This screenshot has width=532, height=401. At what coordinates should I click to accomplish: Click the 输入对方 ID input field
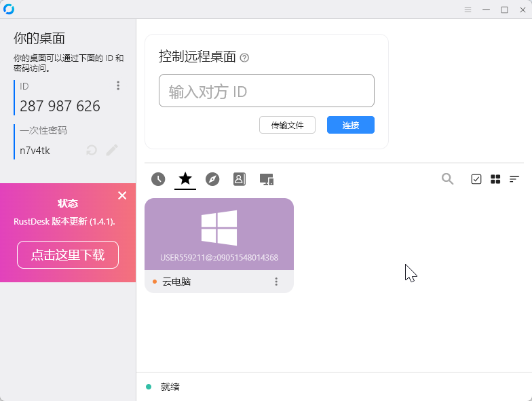266,91
